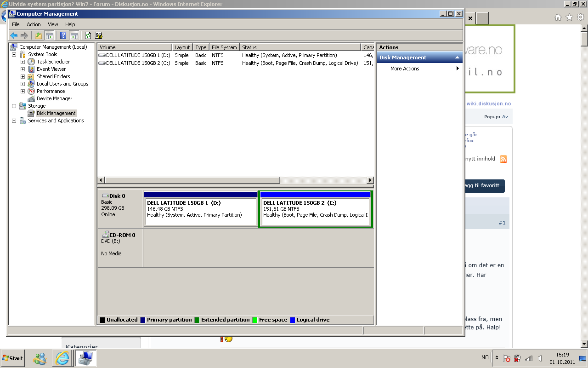
Task: Click the network signal tray icon
Action: point(529,358)
